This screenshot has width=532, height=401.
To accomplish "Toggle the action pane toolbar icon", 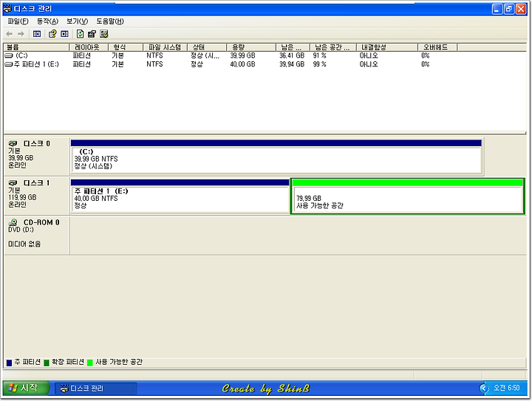I will pyautogui.click(x=64, y=34).
